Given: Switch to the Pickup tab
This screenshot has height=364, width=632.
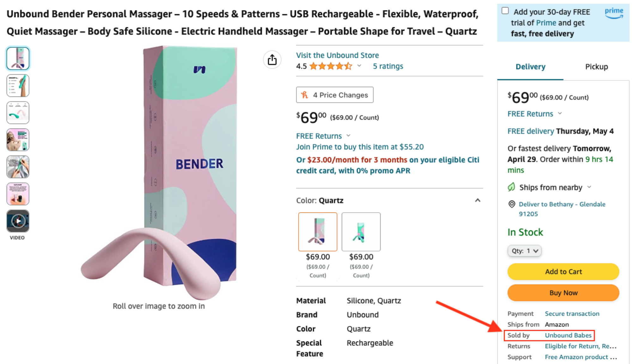Looking at the screenshot, I should [x=596, y=67].
